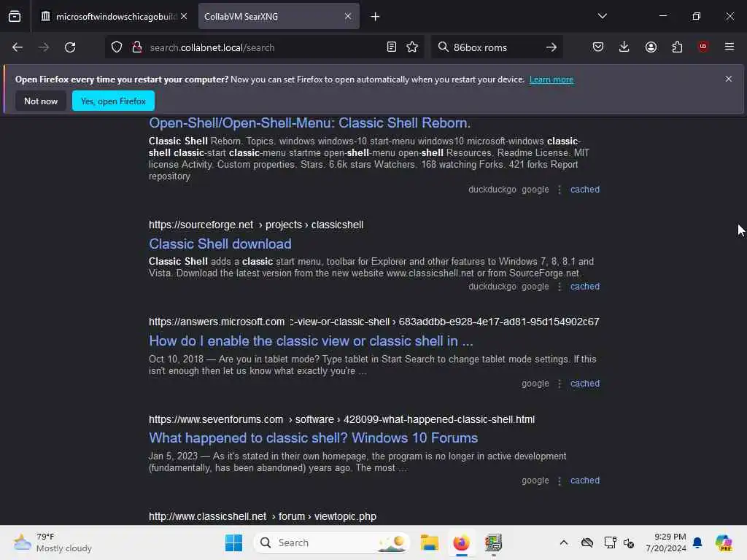The image size is (747, 560).
Task: Open cached link for sevenforums result
Action: [585, 481]
